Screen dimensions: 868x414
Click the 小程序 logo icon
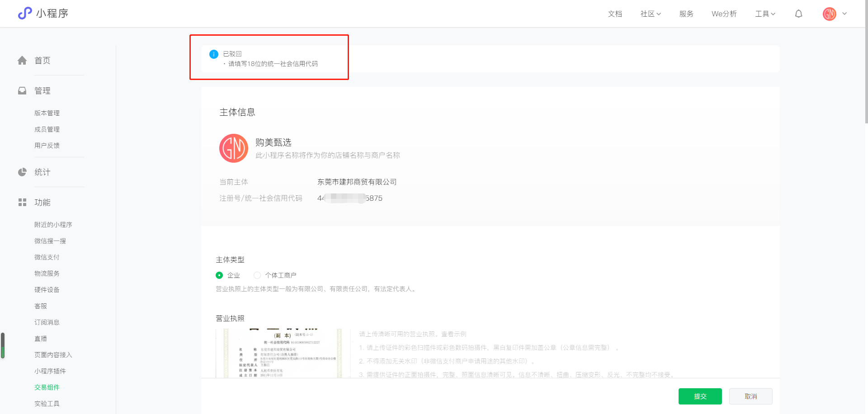pos(25,13)
